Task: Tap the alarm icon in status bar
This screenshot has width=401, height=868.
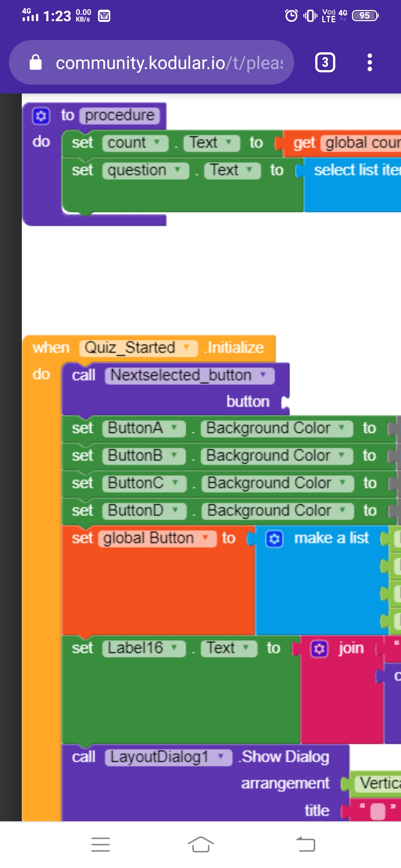Action: pos(291,16)
